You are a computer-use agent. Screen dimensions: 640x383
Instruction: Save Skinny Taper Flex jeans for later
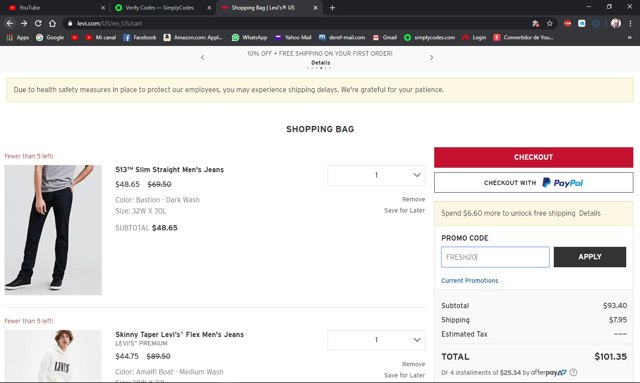tap(404, 375)
